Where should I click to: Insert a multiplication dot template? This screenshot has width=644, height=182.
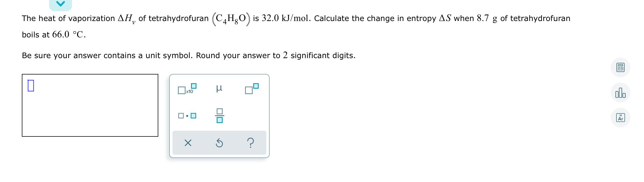pyautogui.click(x=187, y=116)
